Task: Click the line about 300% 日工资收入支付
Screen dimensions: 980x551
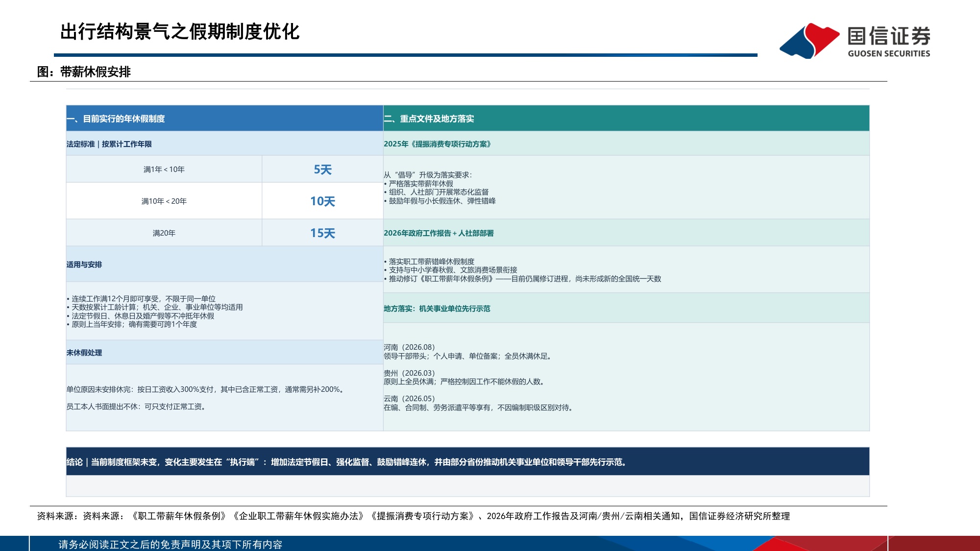Action: pos(206,389)
